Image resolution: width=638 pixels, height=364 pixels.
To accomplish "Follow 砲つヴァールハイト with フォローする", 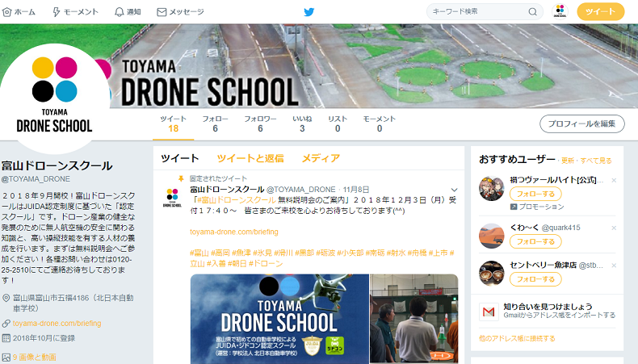I will [x=535, y=194].
